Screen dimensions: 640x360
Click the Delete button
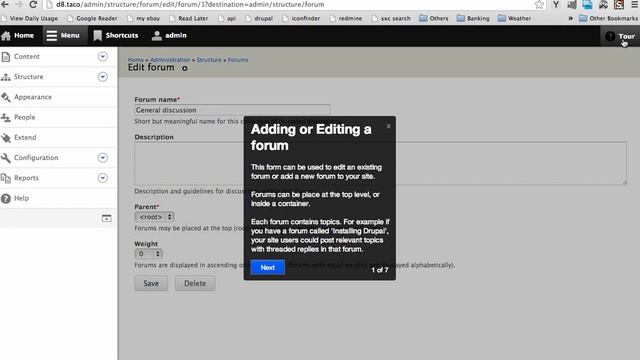tap(195, 283)
